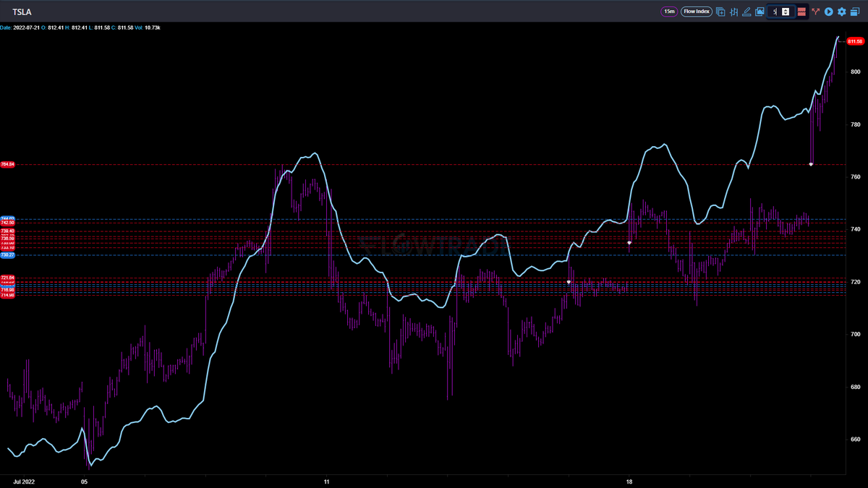Click the blue 730.27 level label

click(x=8, y=255)
